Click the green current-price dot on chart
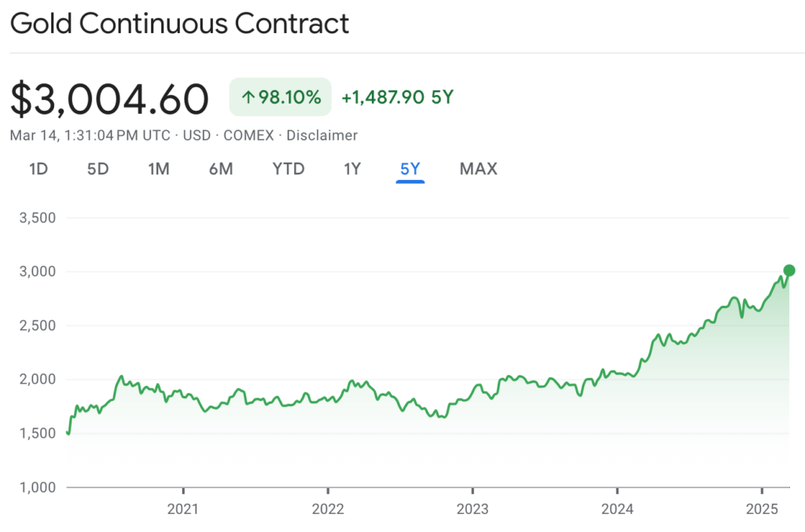This screenshot has width=805, height=532. [x=789, y=270]
